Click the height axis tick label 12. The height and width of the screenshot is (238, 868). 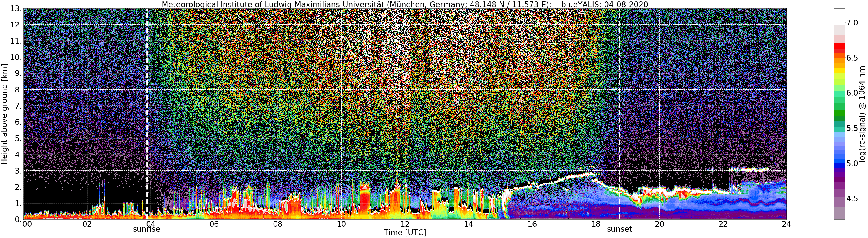pos(16,25)
